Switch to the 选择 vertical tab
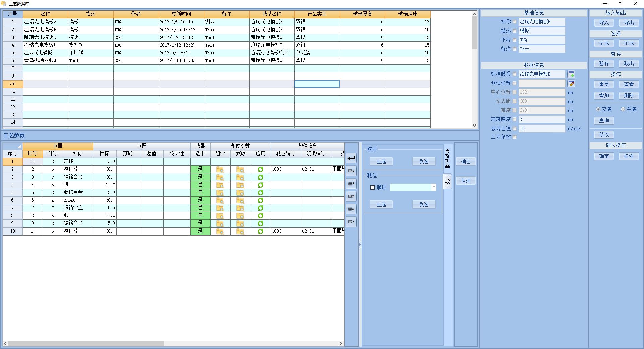Screen dimensions: 644x349 (x=448, y=181)
